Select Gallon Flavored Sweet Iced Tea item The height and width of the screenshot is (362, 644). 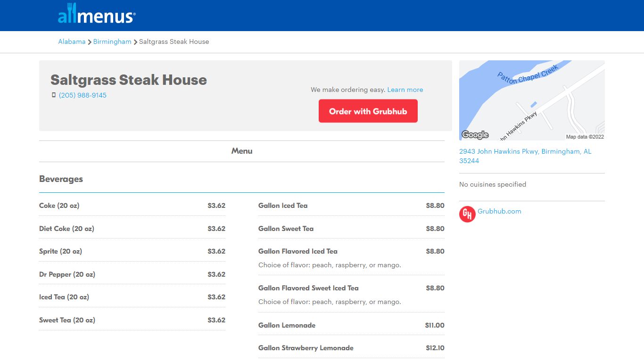308,288
